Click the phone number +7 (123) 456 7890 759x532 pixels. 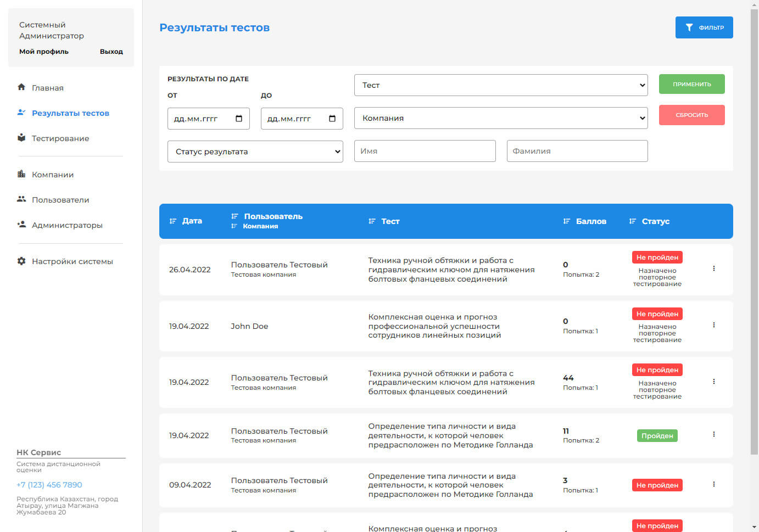coord(49,485)
